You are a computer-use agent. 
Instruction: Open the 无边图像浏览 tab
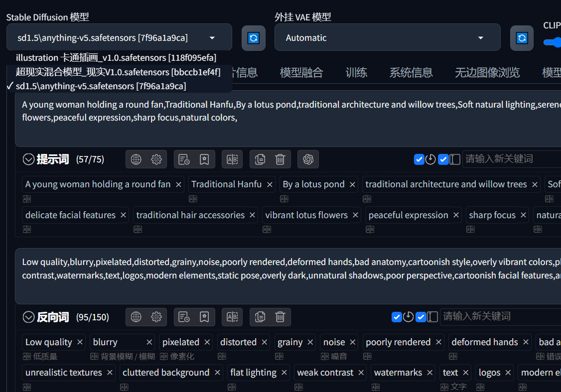487,73
